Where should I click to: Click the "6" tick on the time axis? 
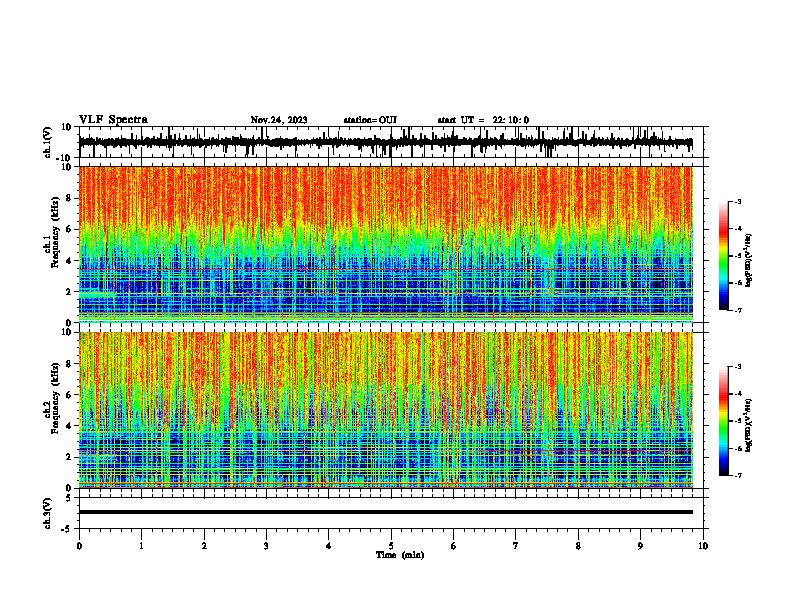[x=454, y=546]
